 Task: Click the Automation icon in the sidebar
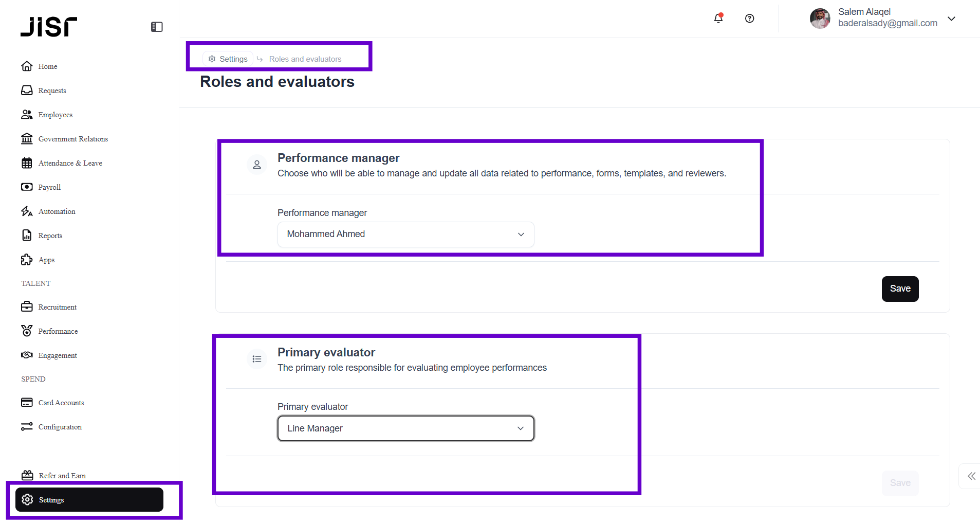[27, 211]
